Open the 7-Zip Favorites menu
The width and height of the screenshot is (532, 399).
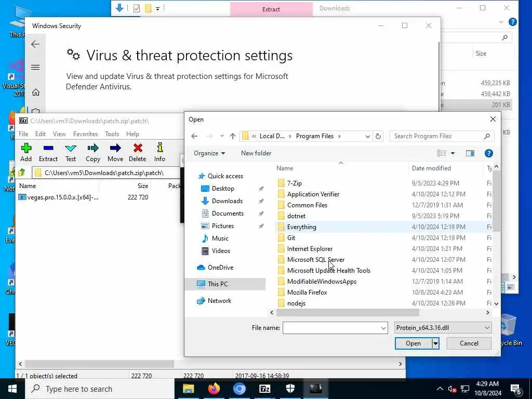click(86, 134)
